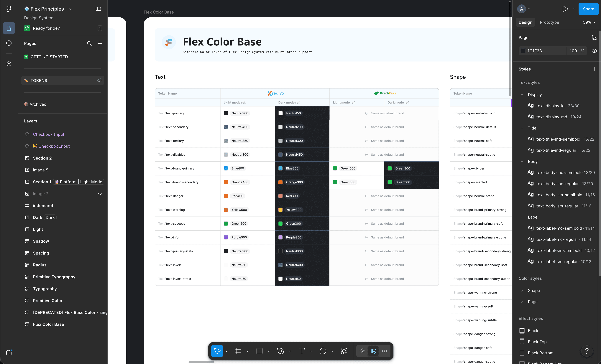Toggle page background visibility eye

[x=594, y=51]
